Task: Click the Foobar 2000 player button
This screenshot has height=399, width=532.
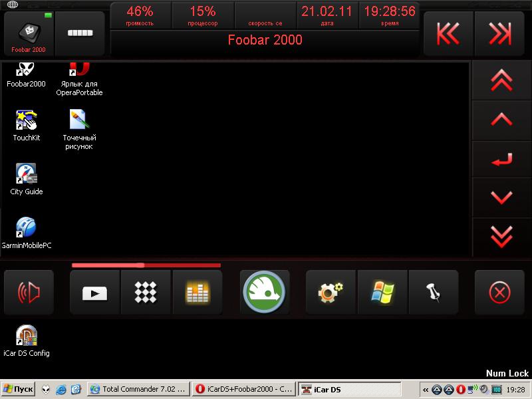Action: [29, 33]
